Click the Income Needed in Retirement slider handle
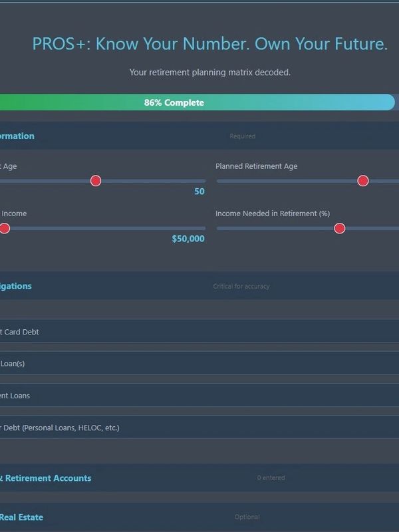 [339, 229]
